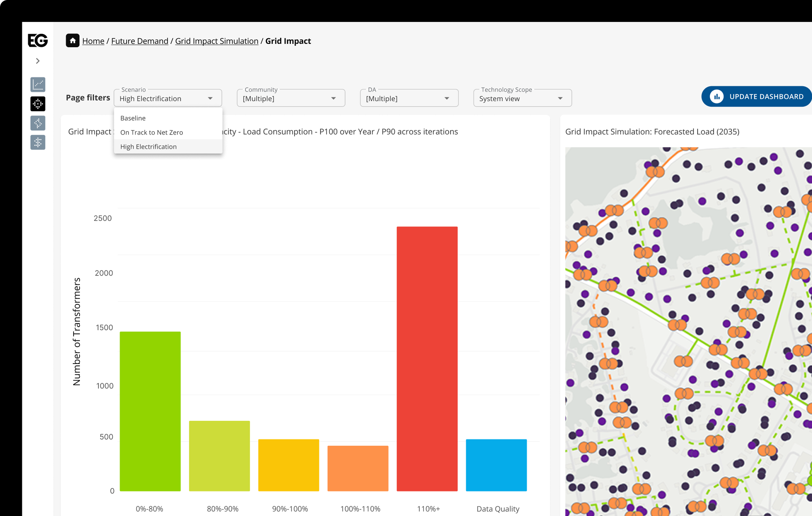The height and width of the screenshot is (516, 812).
Task: Click the blue Data Quality bar
Action: pyautogui.click(x=496, y=465)
